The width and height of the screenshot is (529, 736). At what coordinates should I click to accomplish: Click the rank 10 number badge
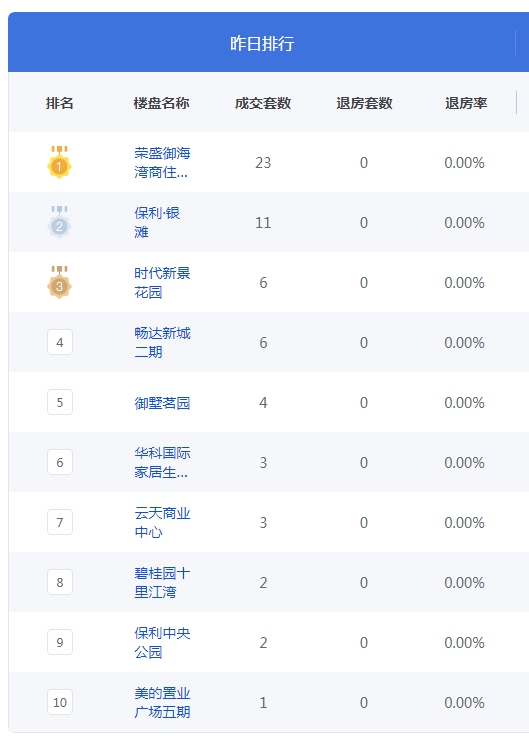click(60, 702)
